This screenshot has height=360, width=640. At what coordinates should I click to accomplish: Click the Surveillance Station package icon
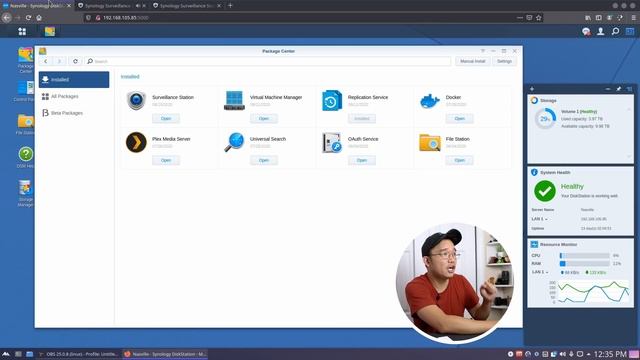pos(136,101)
